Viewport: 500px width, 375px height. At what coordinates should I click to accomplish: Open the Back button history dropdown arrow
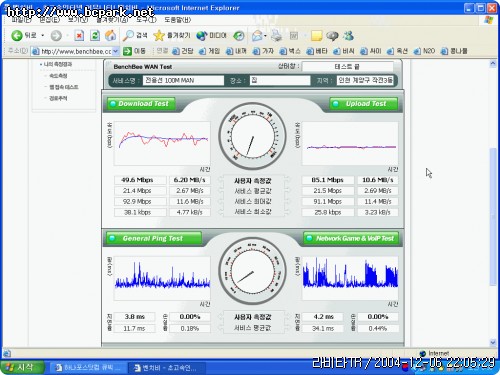pos(43,35)
